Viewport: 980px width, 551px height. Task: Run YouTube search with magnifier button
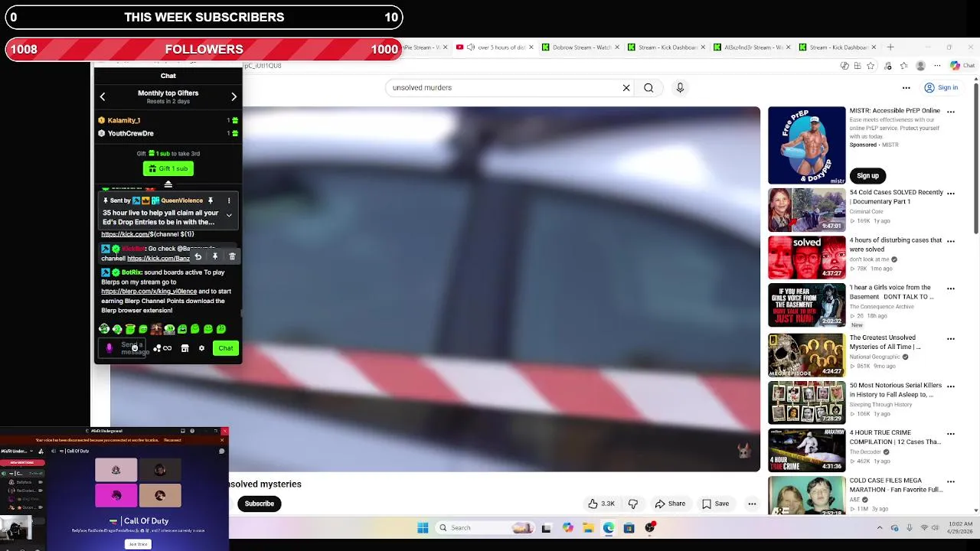coord(648,88)
